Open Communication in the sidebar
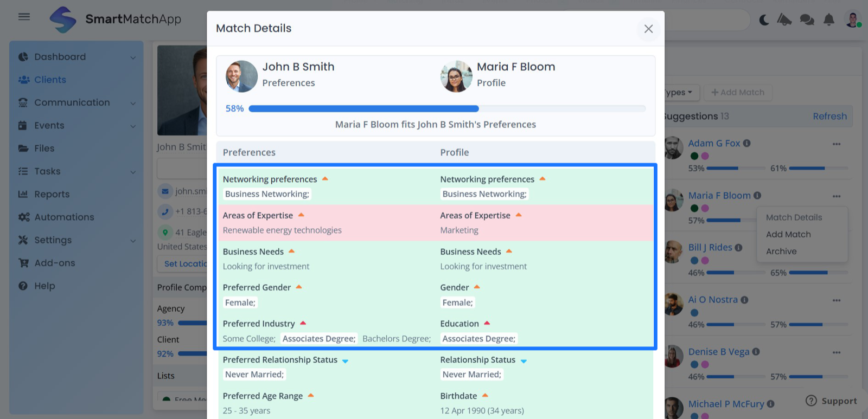This screenshot has width=868, height=419. tap(72, 102)
